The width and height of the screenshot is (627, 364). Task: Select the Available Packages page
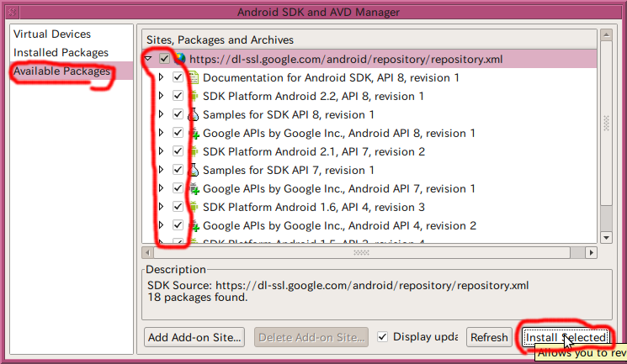point(61,71)
